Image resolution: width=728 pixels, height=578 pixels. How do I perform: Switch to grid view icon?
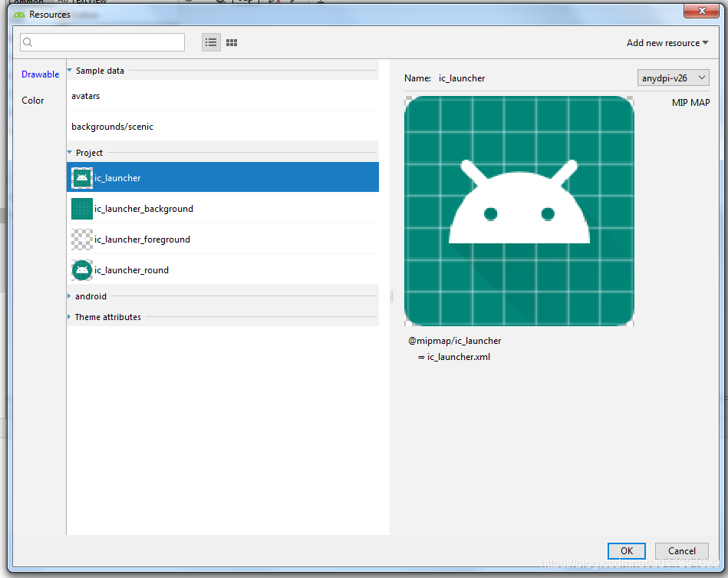click(232, 43)
